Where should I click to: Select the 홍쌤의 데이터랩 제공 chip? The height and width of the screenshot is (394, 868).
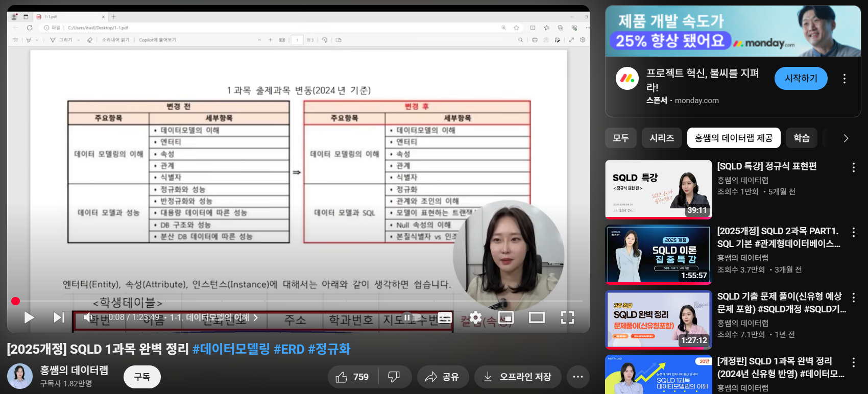734,138
